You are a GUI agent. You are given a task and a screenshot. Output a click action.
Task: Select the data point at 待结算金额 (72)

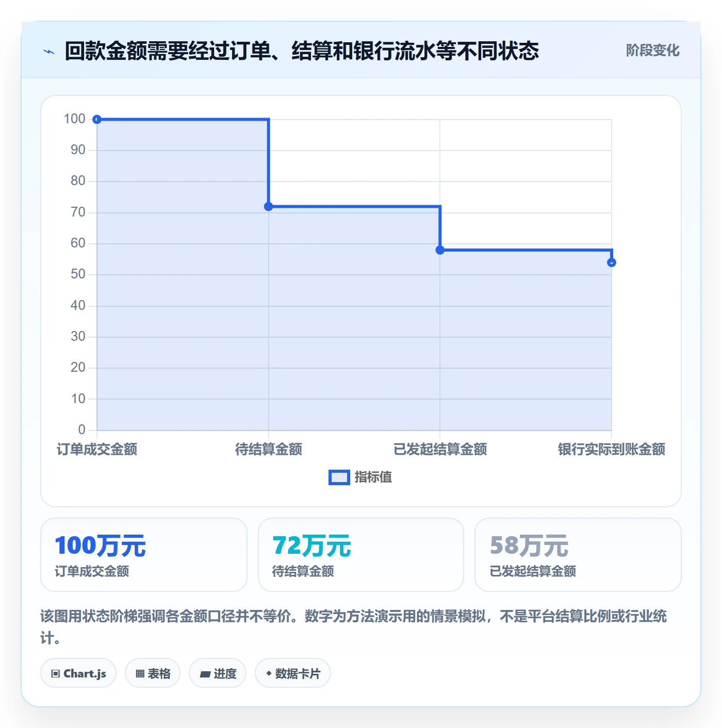268,207
